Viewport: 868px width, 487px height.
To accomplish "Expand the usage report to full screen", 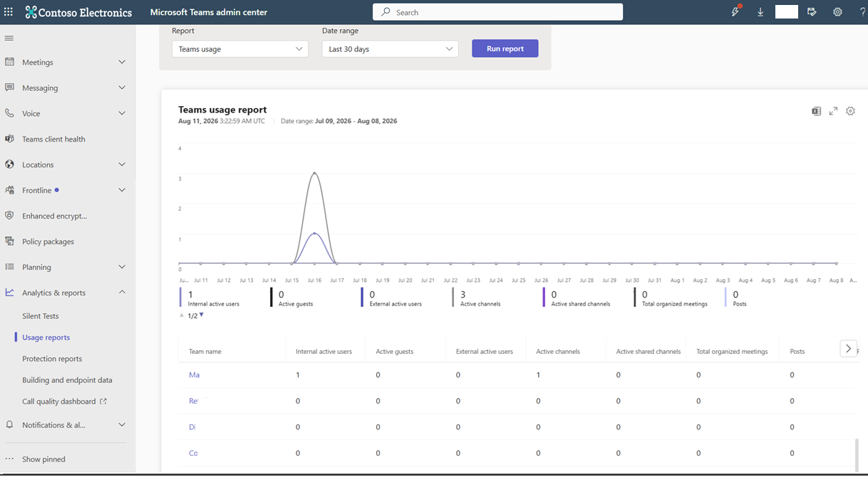I will pyautogui.click(x=833, y=111).
